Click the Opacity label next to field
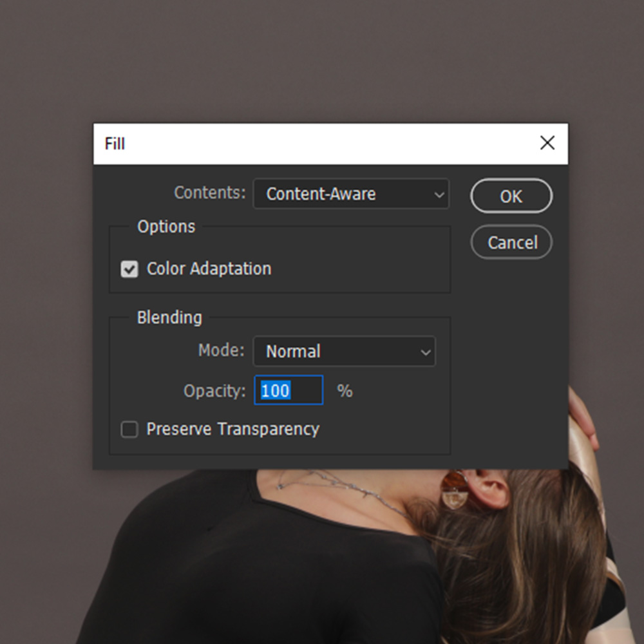The width and height of the screenshot is (644, 644). pyautogui.click(x=214, y=391)
